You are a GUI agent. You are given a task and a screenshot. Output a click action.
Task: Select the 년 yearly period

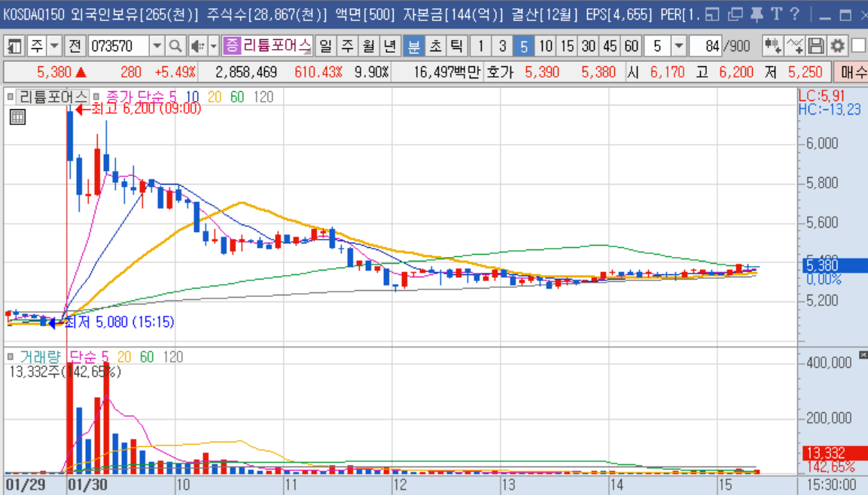390,46
